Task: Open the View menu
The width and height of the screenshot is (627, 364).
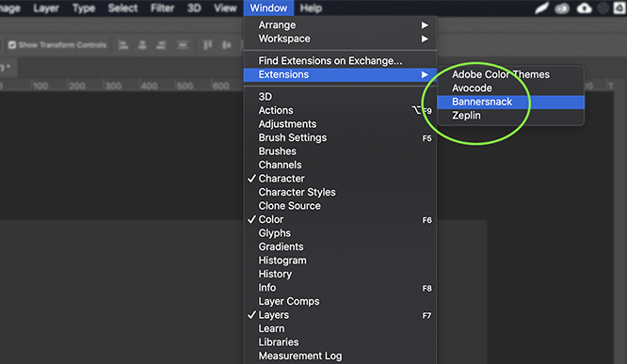Action: 225,8
